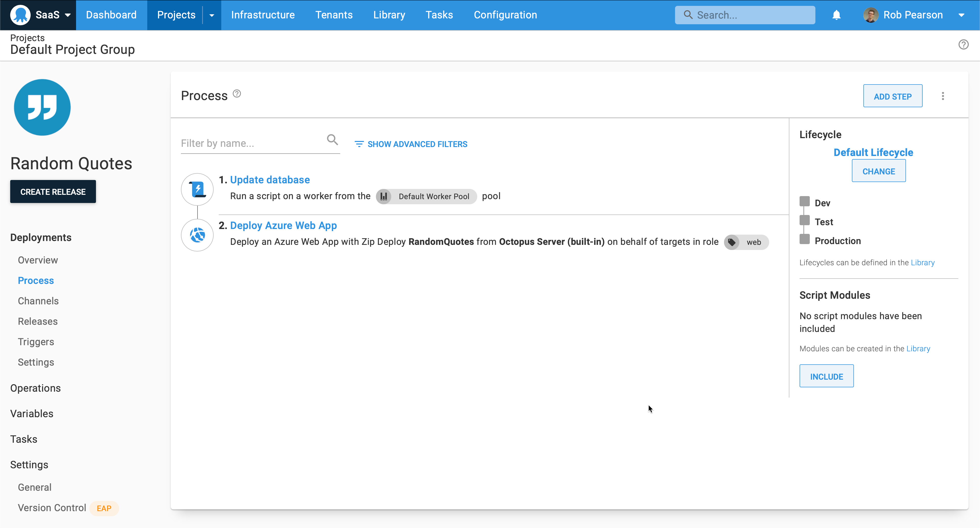
Task: Open the Infrastructure menu
Action: click(x=263, y=15)
